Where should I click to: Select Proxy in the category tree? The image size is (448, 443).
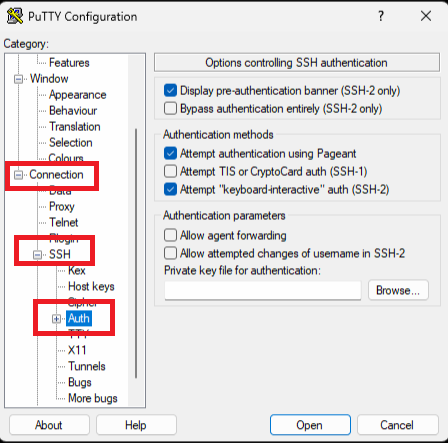point(62,206)
